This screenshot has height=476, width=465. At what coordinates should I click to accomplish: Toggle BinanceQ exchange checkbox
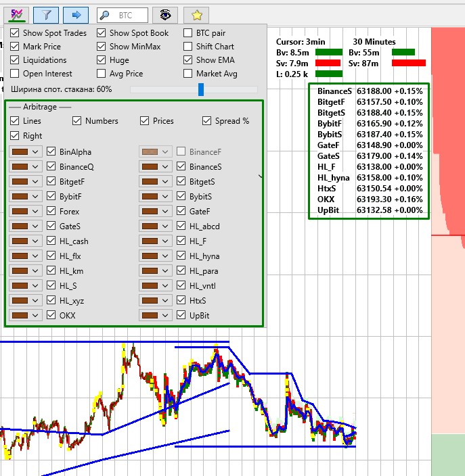(x=51, y=166)
